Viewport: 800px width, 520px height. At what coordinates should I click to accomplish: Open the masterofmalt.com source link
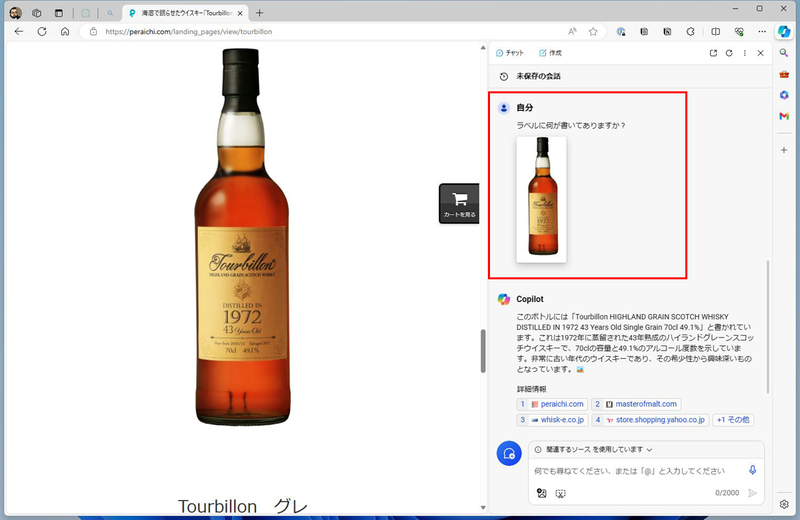click(636, 404)
